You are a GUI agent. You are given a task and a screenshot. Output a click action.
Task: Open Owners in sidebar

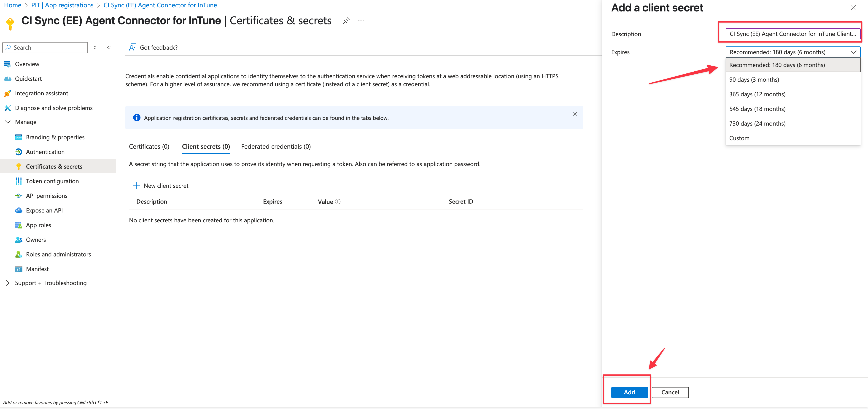(36, 239)
